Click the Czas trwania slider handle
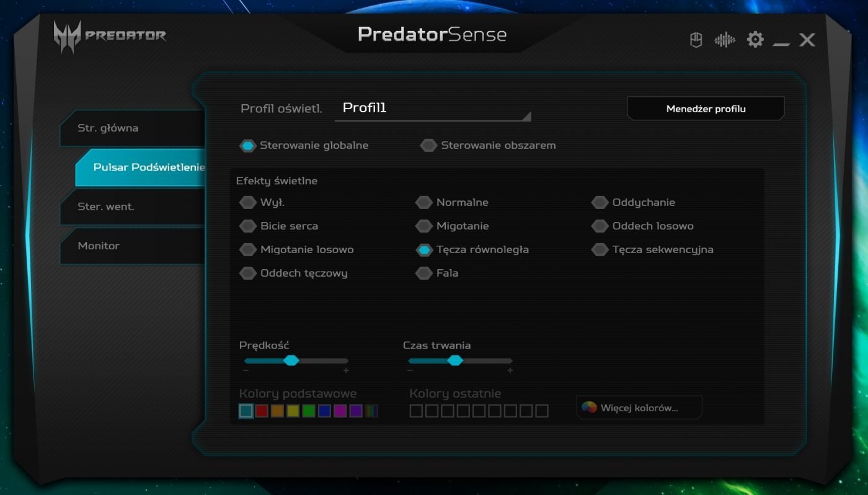The height and width of the screenshot is (495, 868). [455, 361]
